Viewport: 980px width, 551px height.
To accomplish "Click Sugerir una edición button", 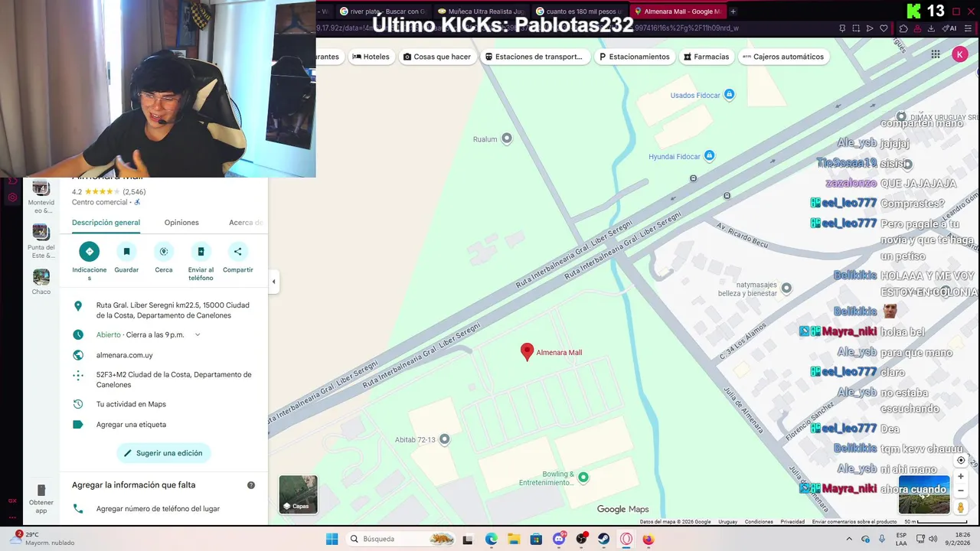I will click(163, 453).
